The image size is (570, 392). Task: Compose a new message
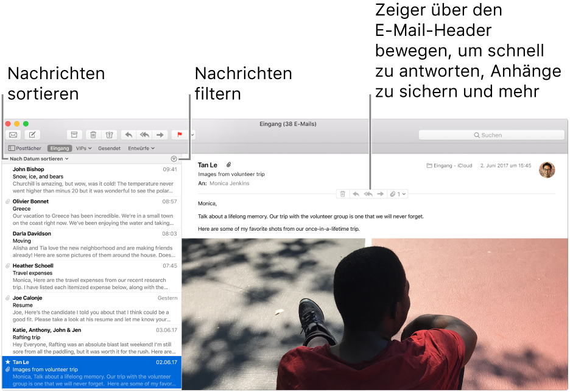[x=32, y=135]
